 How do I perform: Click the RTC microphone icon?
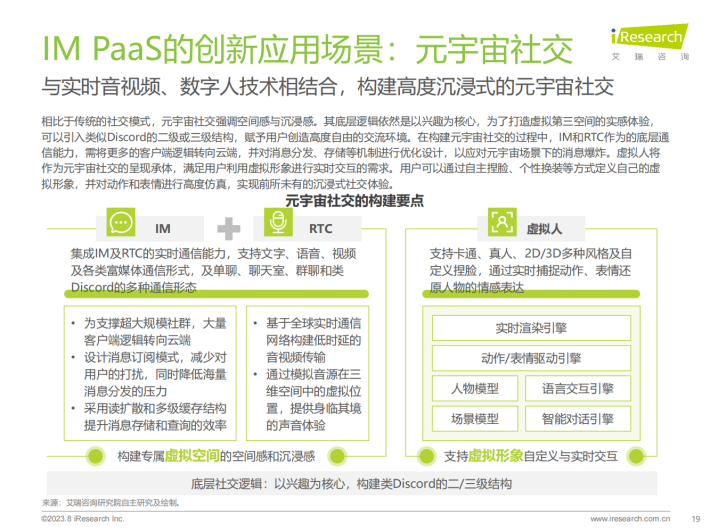(x=279, y=227)
